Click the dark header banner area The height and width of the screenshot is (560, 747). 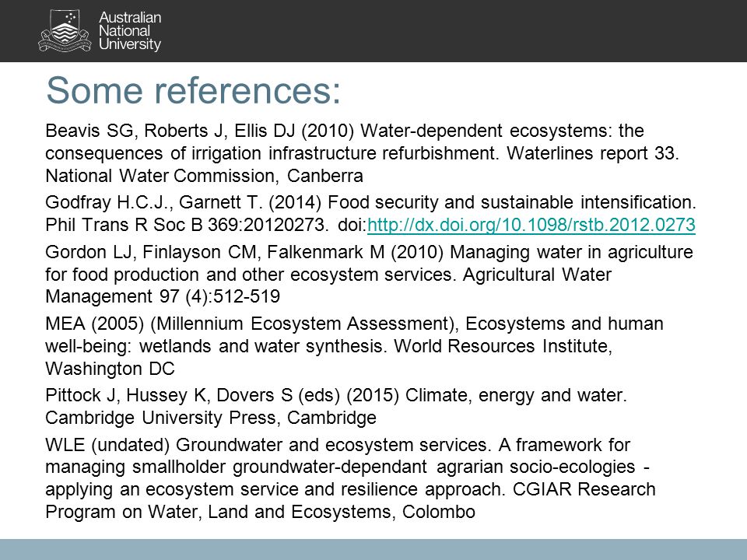[373, 31]
